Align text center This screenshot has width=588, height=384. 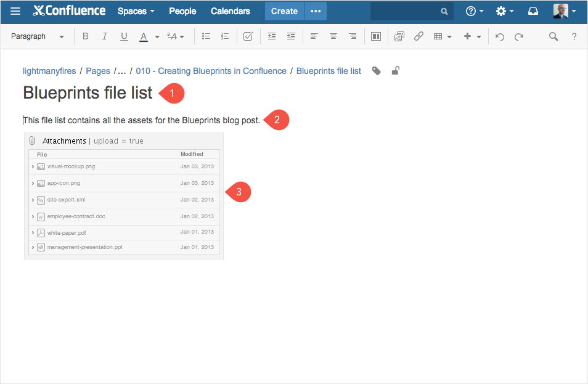333,36
